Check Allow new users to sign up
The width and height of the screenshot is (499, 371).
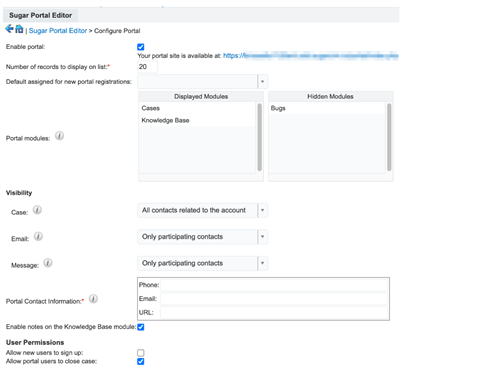[141, 353]
